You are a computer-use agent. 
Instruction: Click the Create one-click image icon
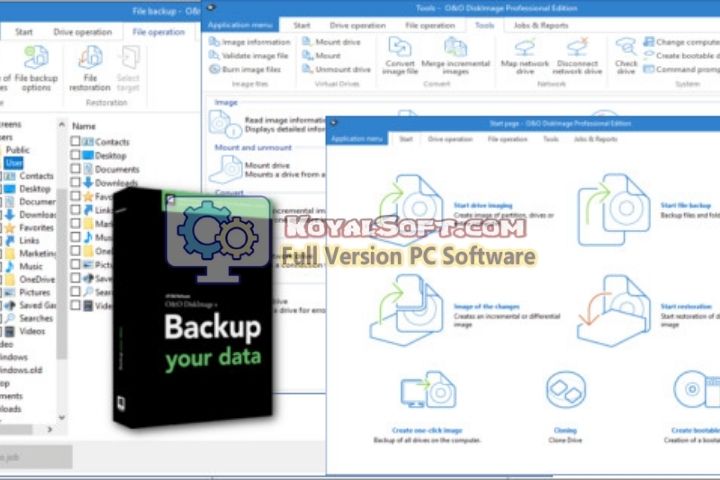[x=428, y=390]
